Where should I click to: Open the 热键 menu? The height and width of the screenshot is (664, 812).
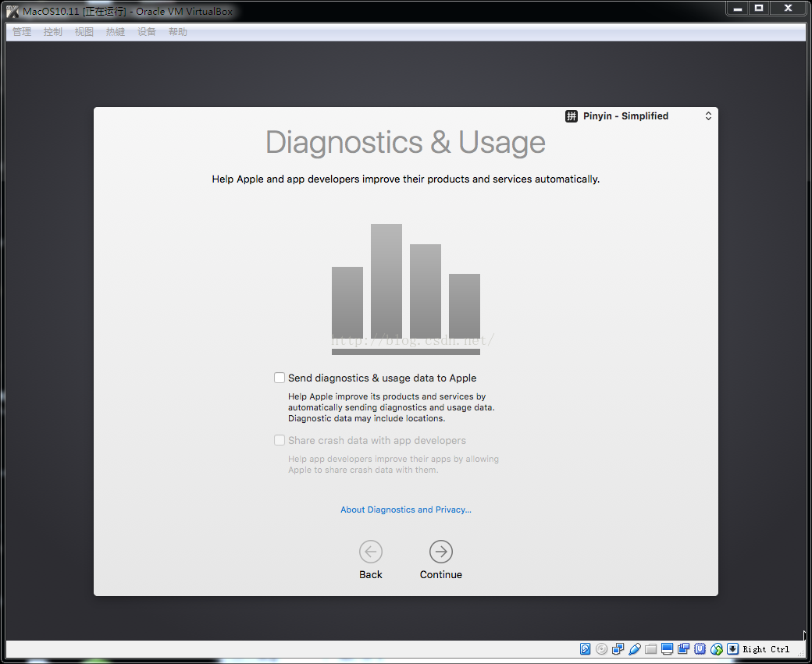pos(116,31)
